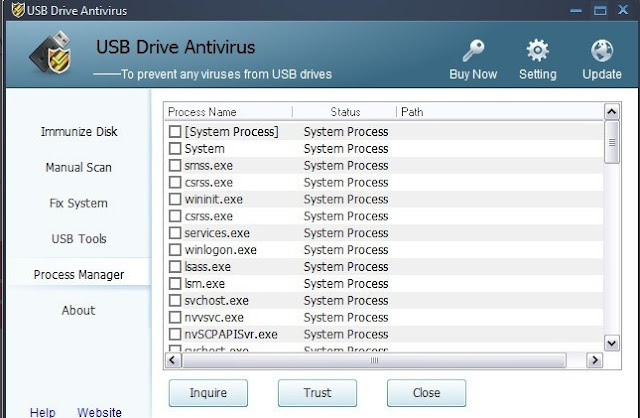Check the System row checkbox
Image resolution: width=640 pixels, height=418 pixels.
pyautogui.click(x=175, y=148)
